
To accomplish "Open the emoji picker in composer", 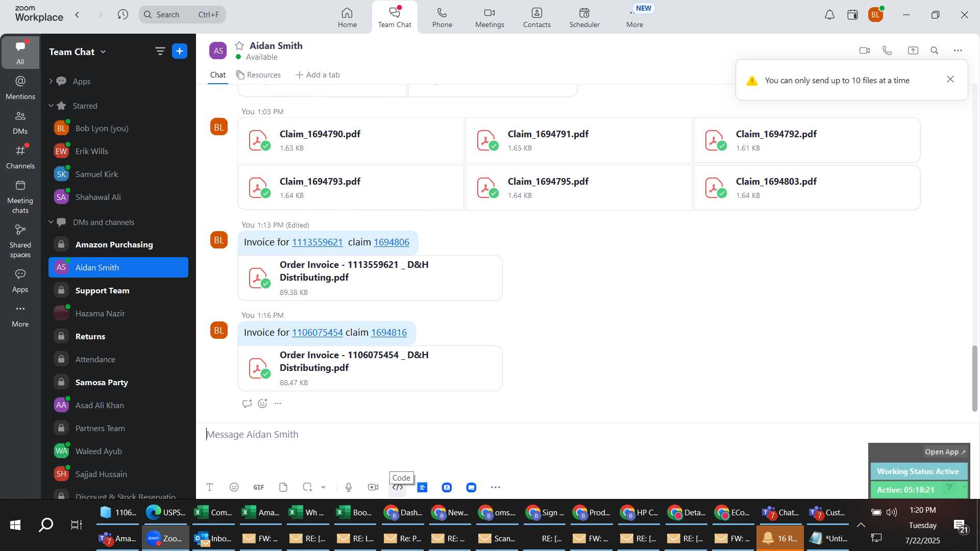I will tap(234, 487).
